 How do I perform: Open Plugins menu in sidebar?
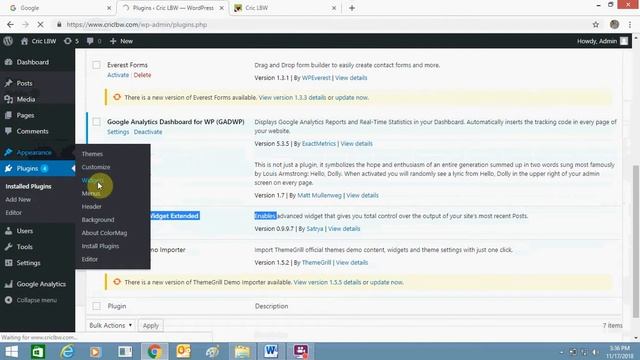27,169
